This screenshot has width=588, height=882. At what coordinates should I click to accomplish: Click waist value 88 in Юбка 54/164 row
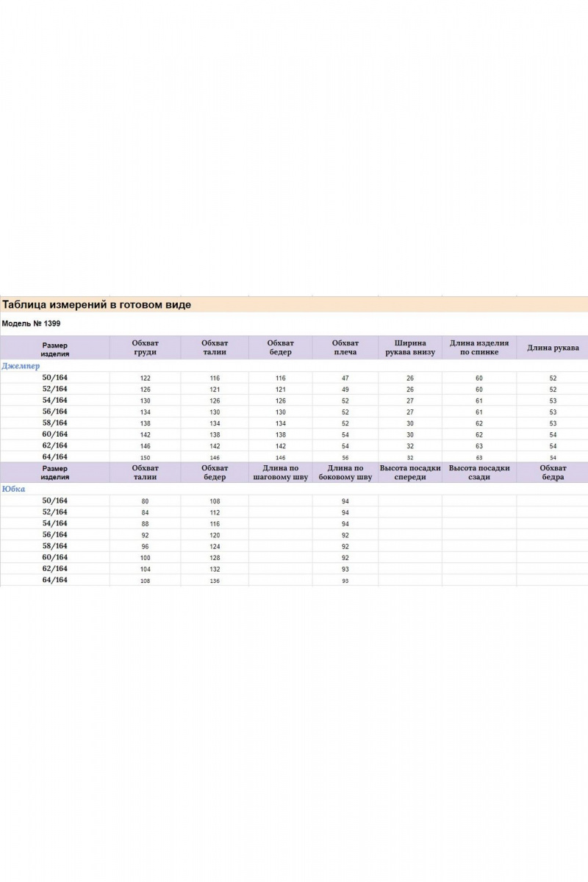click(x=145, y=524)
